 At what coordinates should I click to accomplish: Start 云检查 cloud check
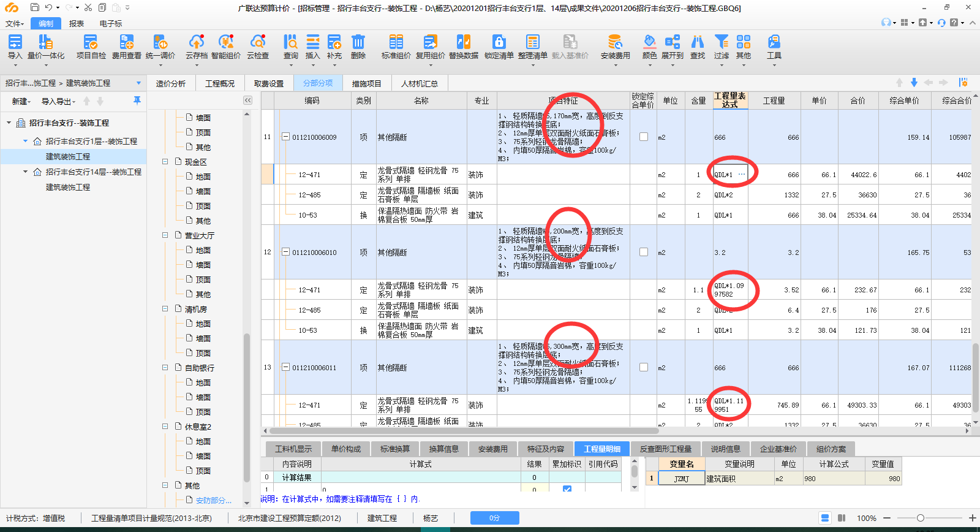(x=258, y=47)
